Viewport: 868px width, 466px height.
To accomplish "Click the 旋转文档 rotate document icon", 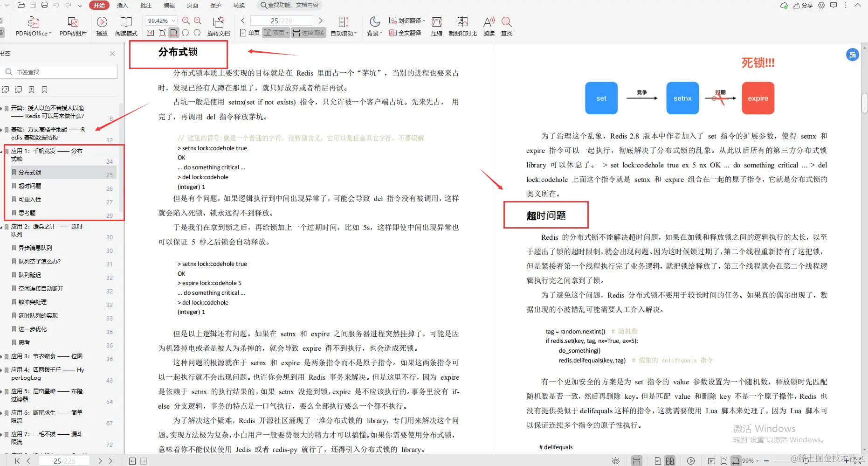I will 218,26.
